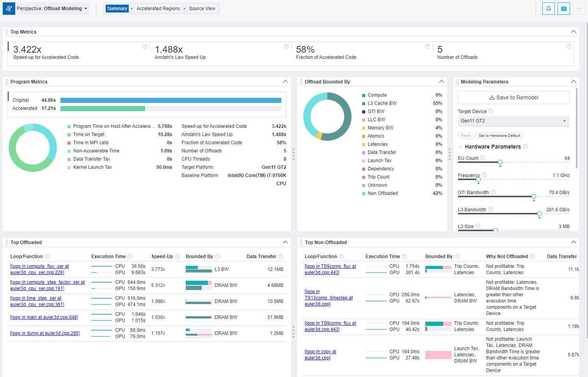The image size is (588, 377).
Task: Open loop in main at euler3d.cpp:848 link
Action: coord(44,317)
